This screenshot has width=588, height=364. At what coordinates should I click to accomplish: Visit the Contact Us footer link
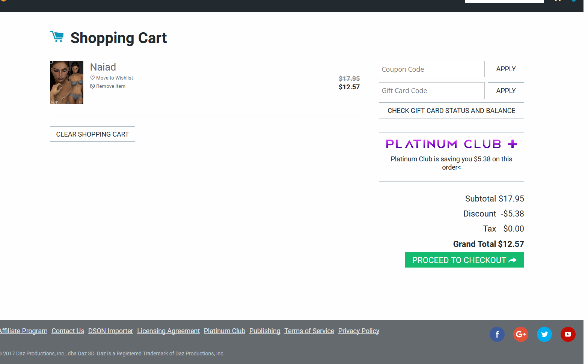tap(68, 331)
